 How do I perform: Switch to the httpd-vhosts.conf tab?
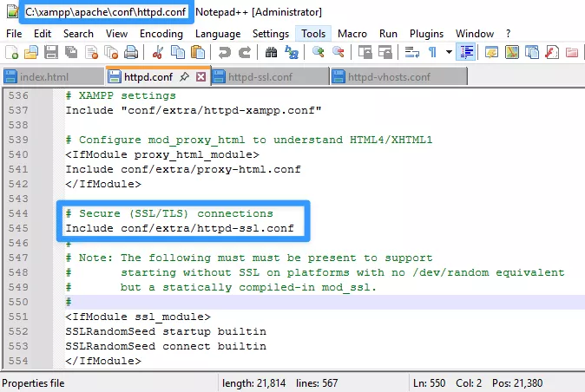coord(398,77)
